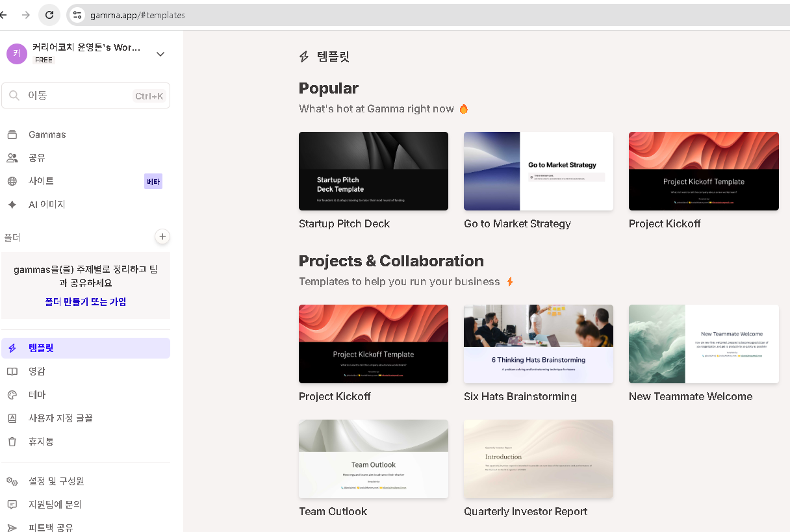Click the 사용자 지정 글꼴 font icon
The width and height of the screenshot is (790, 532).
click(x=12, y=418)
